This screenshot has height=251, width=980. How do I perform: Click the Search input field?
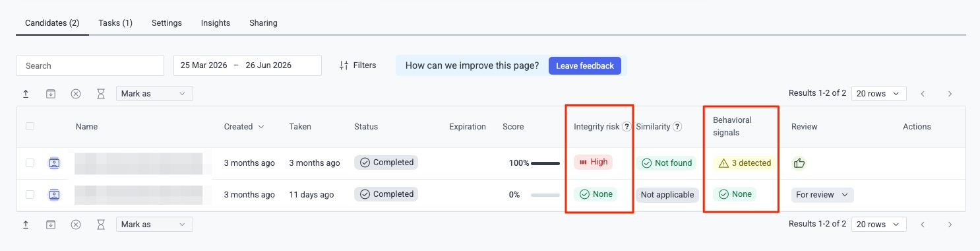click(90, 65)
